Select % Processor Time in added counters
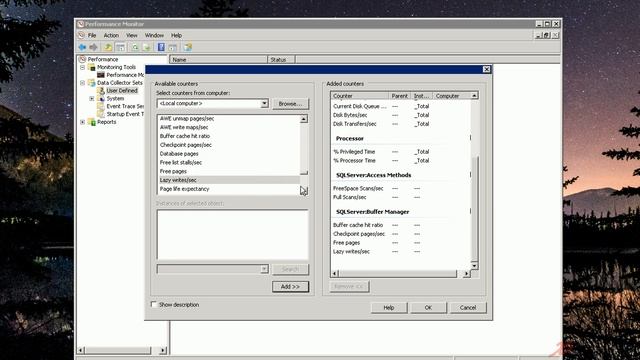 (x=401, y=160)
